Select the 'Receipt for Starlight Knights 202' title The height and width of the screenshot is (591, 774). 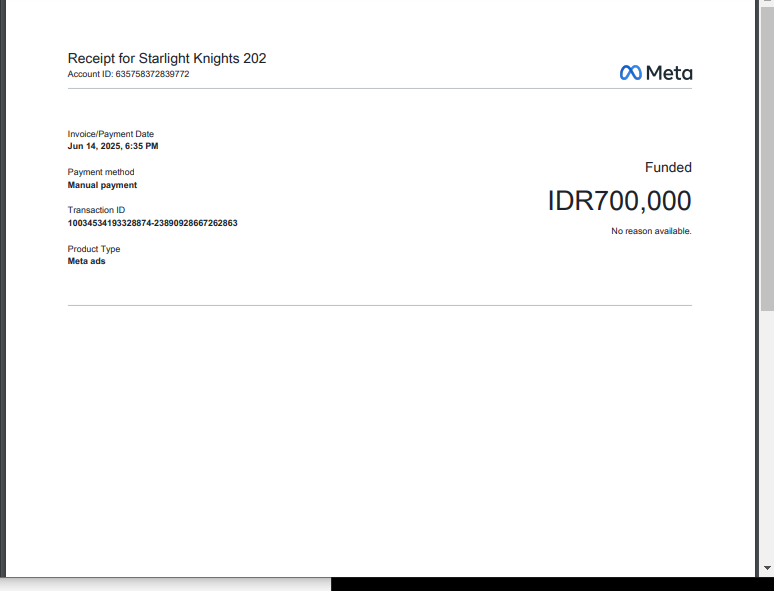167,58
